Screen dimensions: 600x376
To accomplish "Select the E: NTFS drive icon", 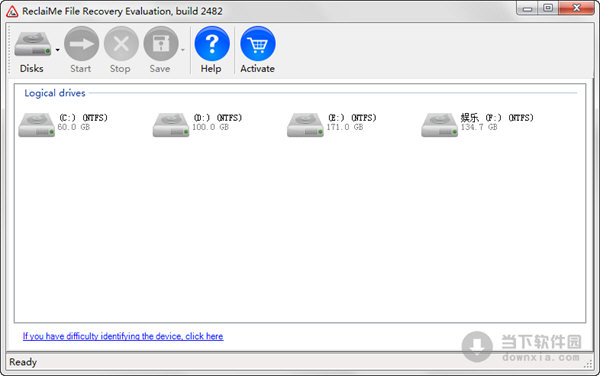I will 305,125.
